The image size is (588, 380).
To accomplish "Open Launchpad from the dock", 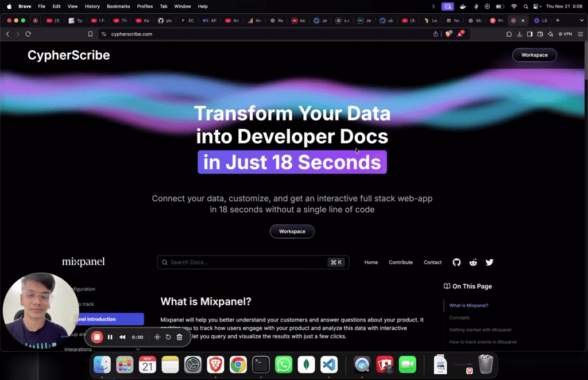I will click(x=125, y=365).
